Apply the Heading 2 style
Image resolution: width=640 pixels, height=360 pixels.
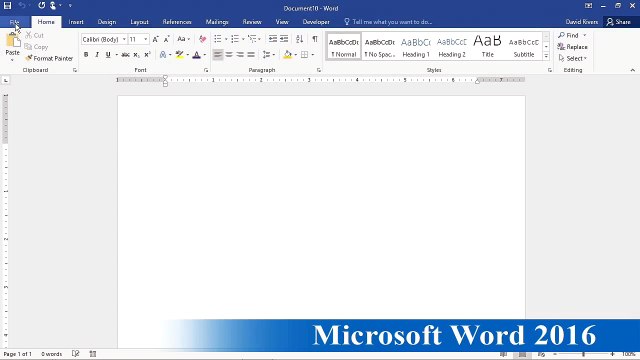pos(451,47)
